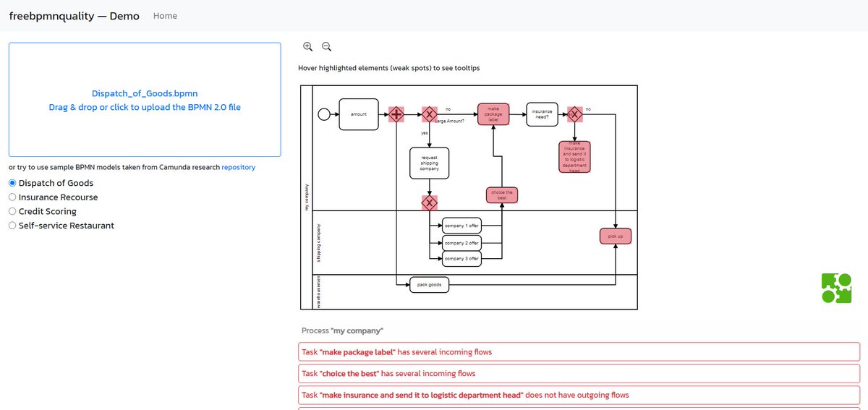Open the Camunda research repository link
868x410 pixels.
[239, 167]
